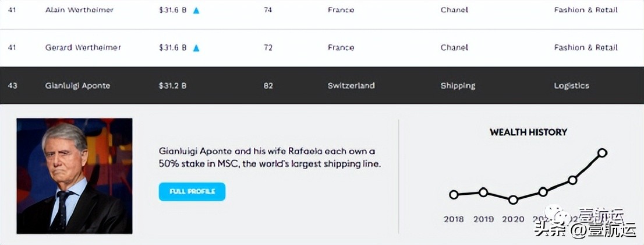Click blue up arrow beside Gerard Wertheimer's net worth
Image resolution: width=644 pixels, height=245 pixels.
point(196,48)
